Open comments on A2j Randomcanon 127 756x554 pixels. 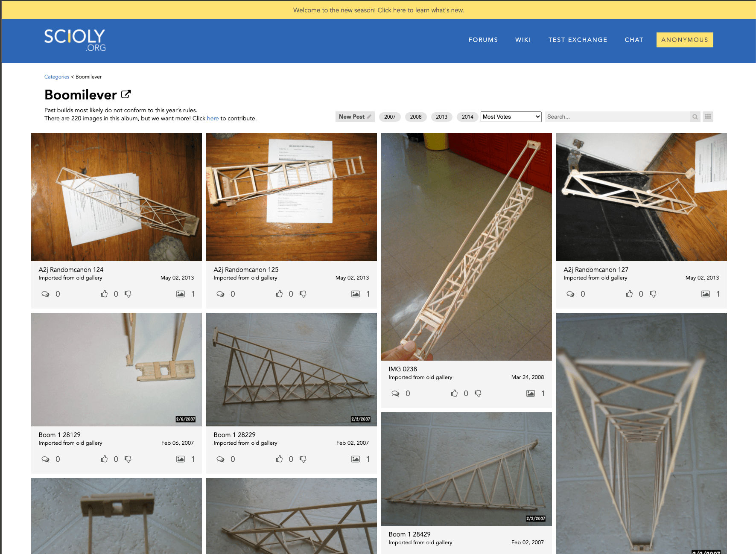tap(570, 294)
